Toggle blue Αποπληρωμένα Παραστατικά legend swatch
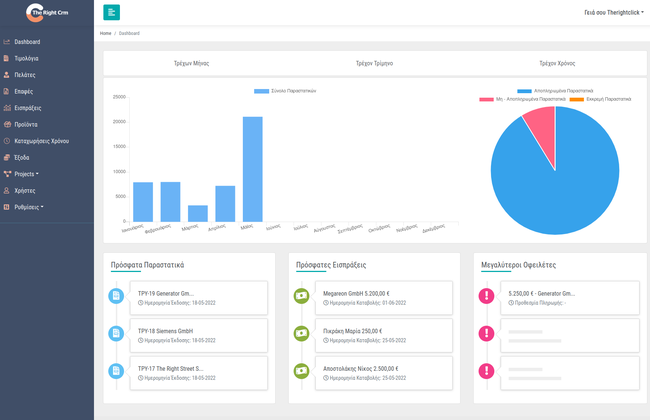650x420 pixels. pyautogui.click(x=524, y=91)
